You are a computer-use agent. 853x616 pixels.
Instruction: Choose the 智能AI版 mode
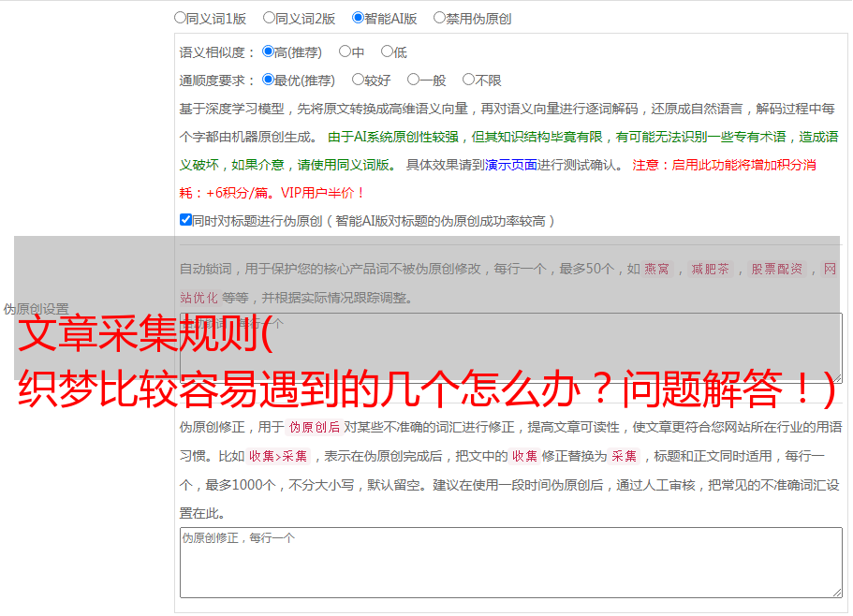click(x=359, y=17)
